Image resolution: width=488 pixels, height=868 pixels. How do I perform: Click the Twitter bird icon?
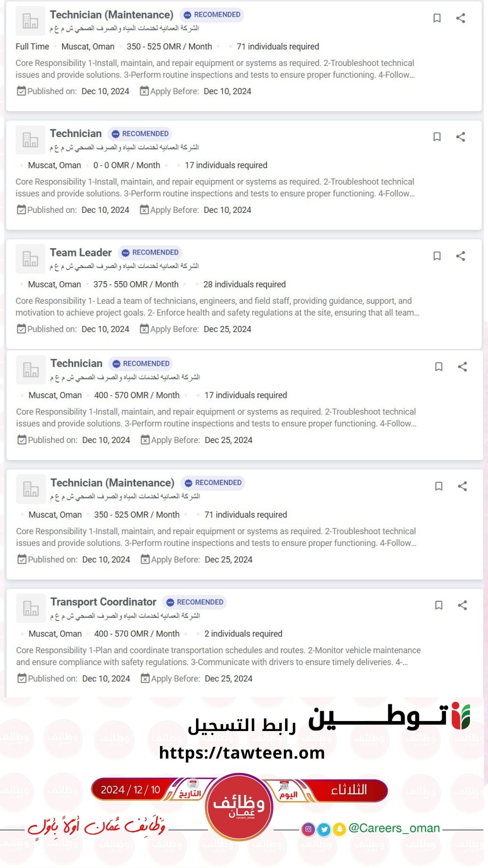coord(324,829)
